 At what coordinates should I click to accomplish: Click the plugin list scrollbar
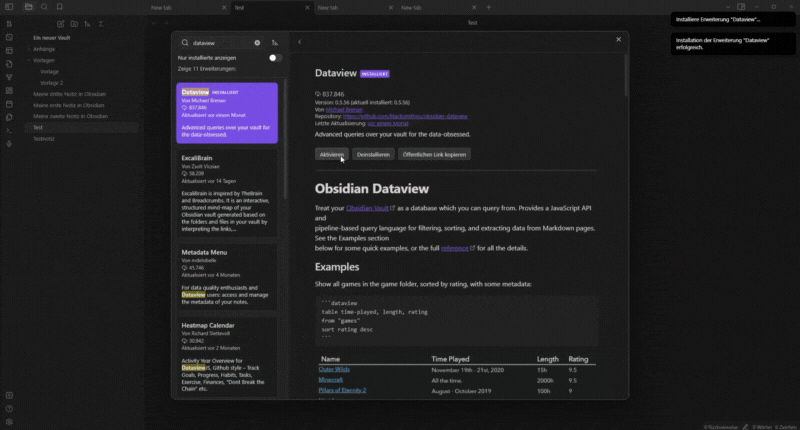pos(285,139)
